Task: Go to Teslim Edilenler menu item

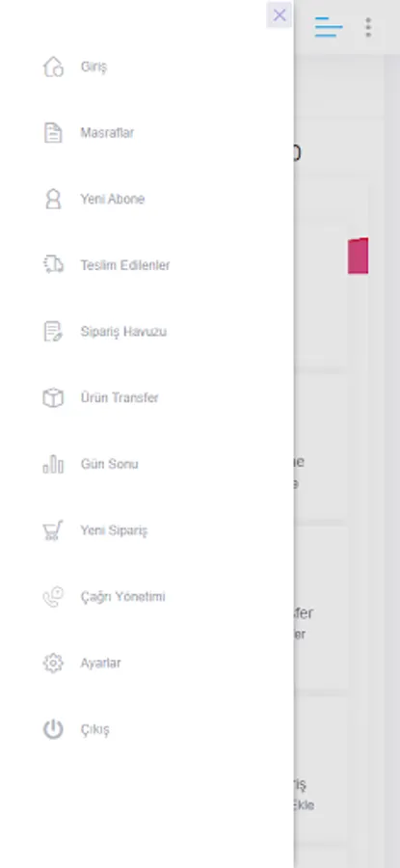Action: (125, 265)
